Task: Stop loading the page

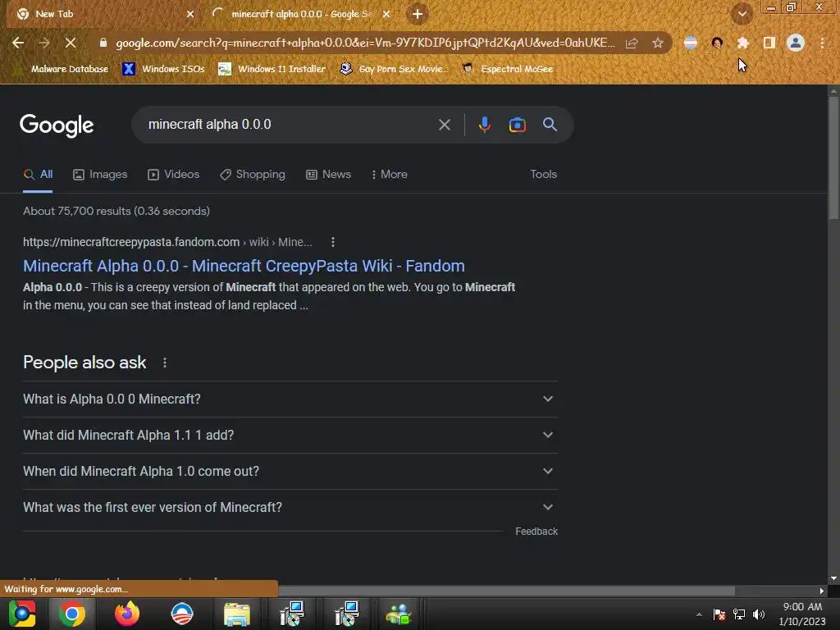Action: pyautogui.click(x=71, y=43)
